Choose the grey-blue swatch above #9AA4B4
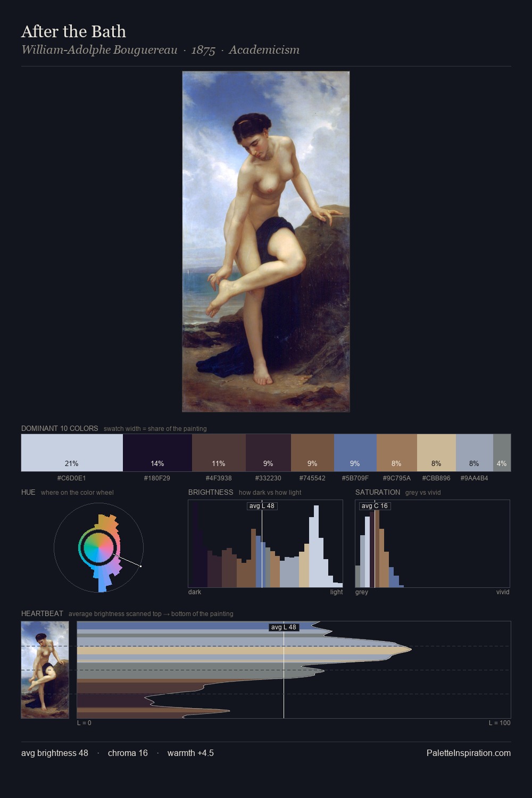This screenshot has width=532, height=798. coord(475,453)
